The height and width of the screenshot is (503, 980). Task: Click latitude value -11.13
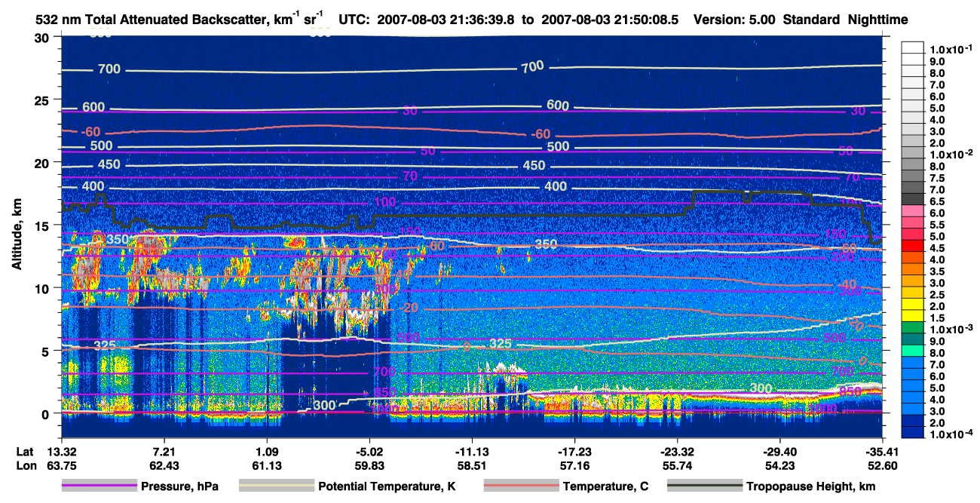pos(472,452)
